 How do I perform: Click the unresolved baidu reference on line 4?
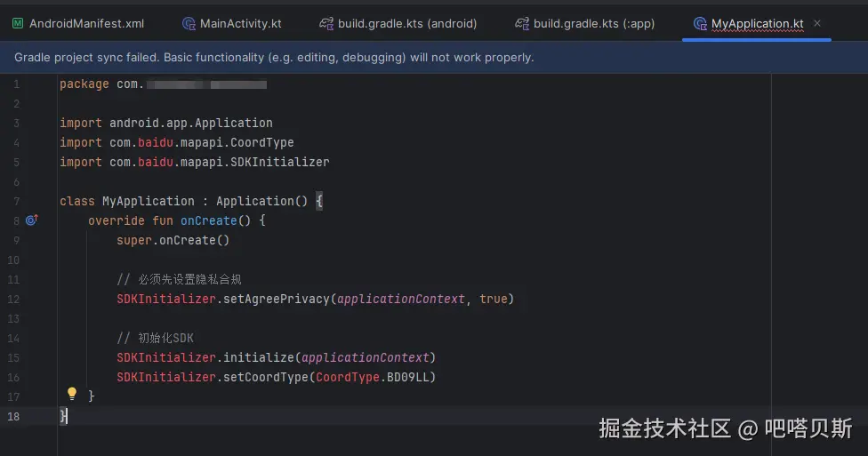point(156,142)
